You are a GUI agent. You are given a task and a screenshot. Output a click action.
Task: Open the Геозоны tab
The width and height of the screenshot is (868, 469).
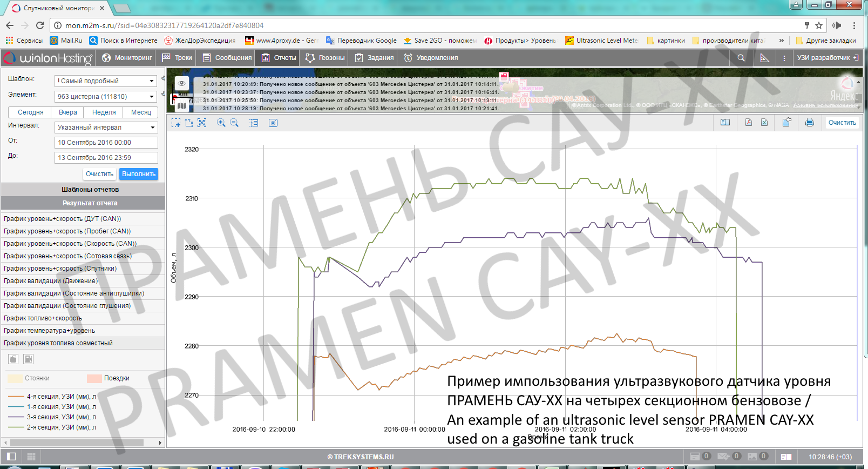(x=325, y=58)
